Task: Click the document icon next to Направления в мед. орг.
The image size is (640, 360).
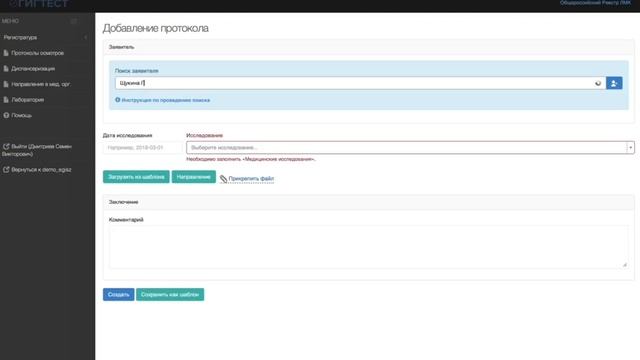Action: pos(6,84)
